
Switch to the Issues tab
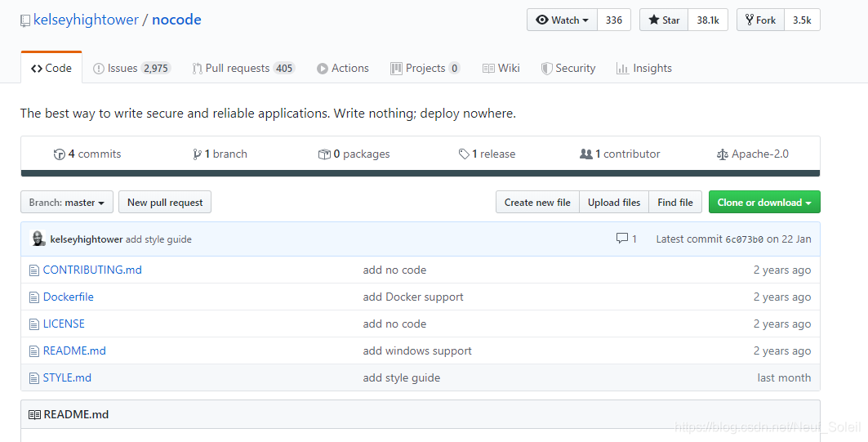coord(131,68)
